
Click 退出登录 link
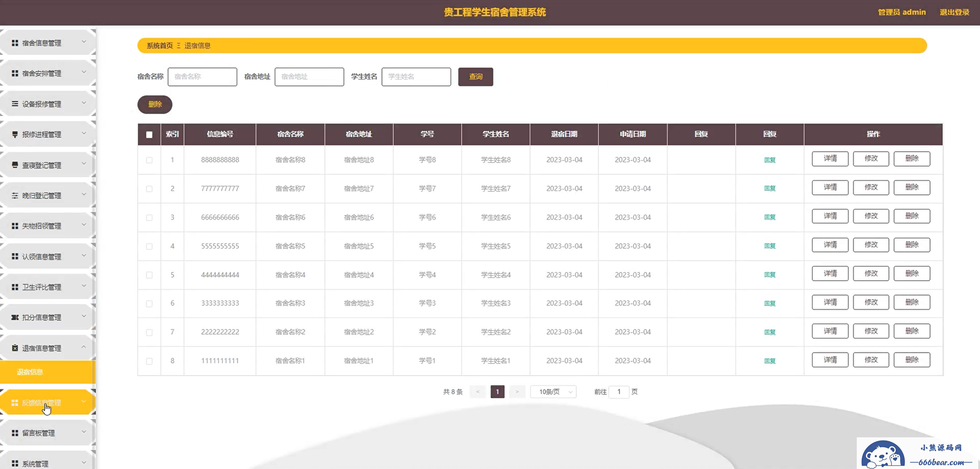click(x=955, y=12)
